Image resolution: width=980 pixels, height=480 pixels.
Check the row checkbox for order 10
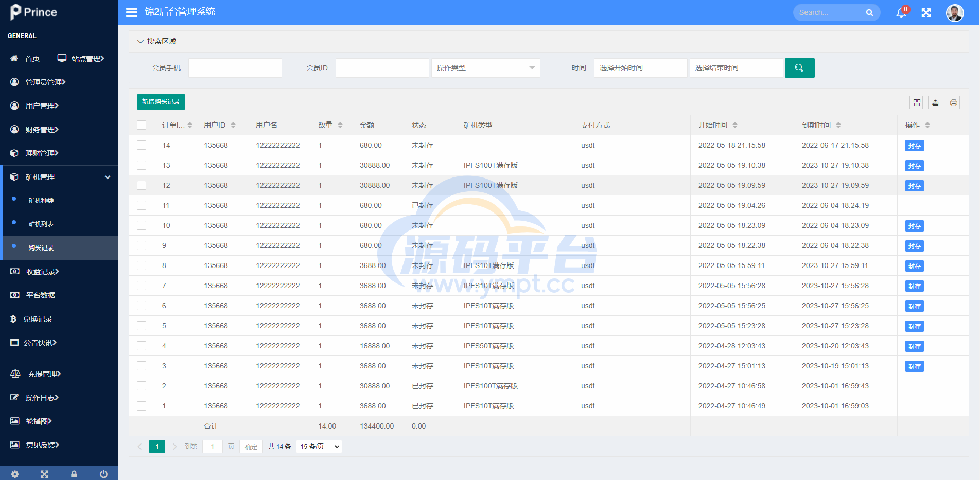[x=142, y=225]
